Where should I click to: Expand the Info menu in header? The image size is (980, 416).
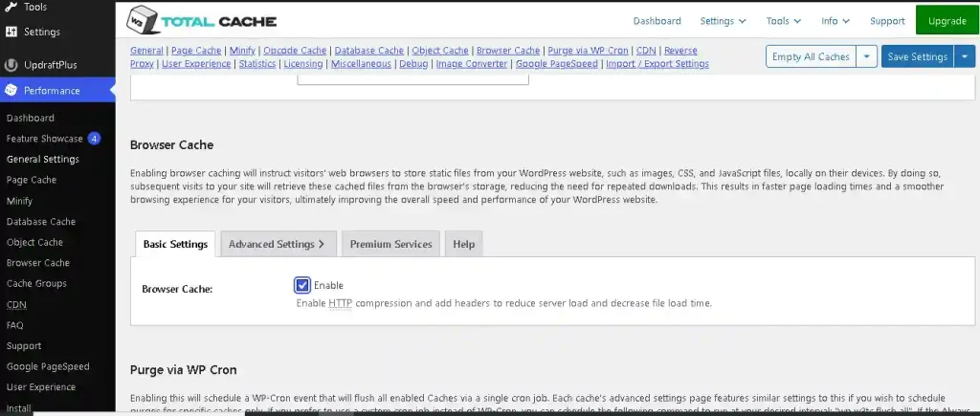[x=835, y=21]
